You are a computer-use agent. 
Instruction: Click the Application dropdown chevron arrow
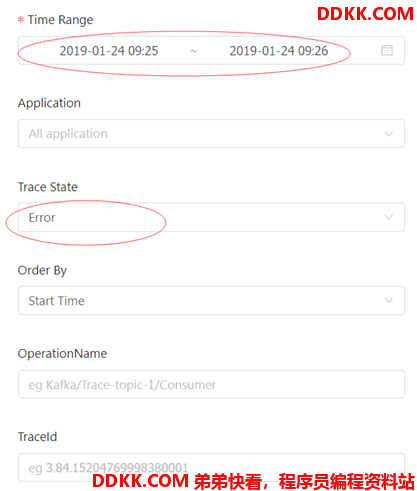point(388,134)
